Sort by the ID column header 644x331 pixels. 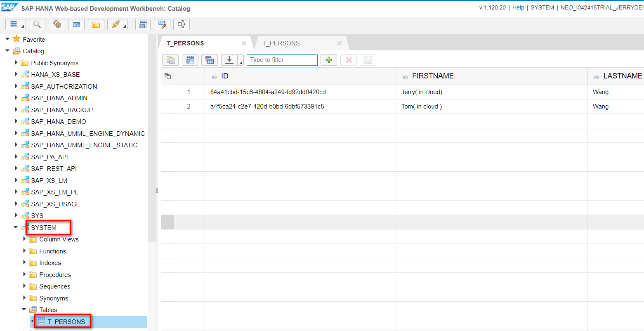tap(300, 76)
